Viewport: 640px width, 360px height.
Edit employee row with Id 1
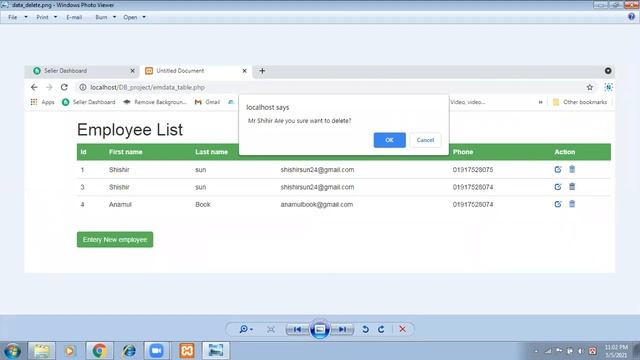point(558,169)
